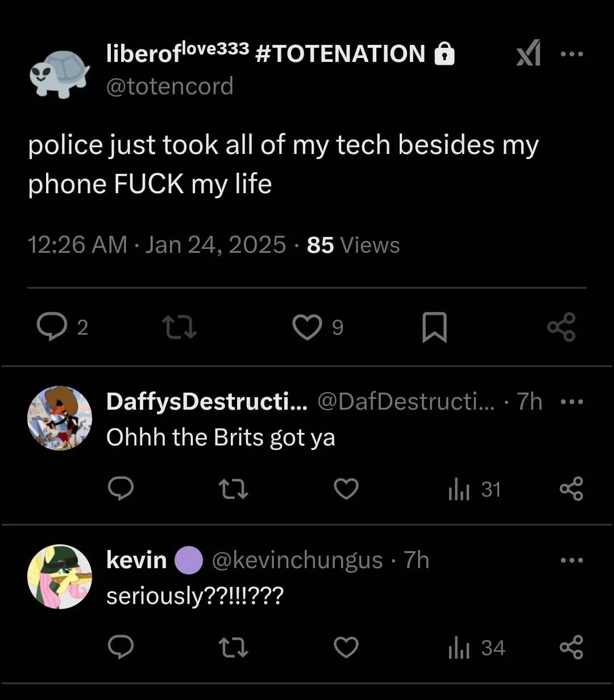Like the main post with 9 likes
The width and height of the screenshot is (614, 700).
(x=307, y=327)
